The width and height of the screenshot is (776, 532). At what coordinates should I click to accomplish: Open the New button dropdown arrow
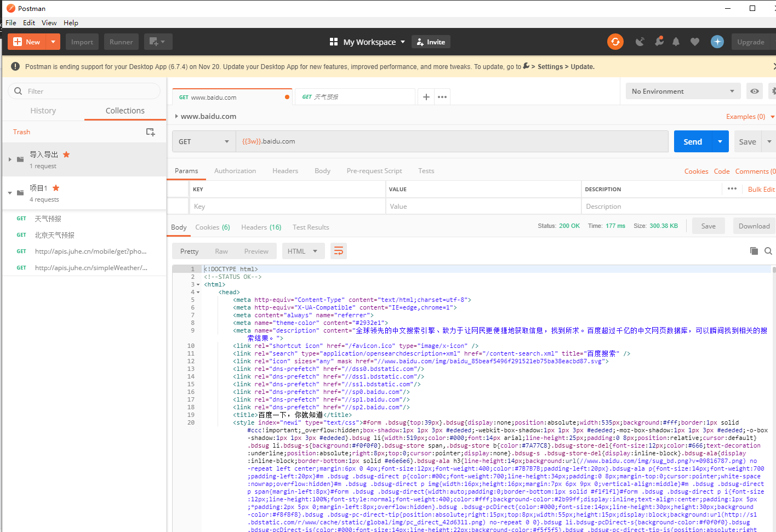pos(53,42)
